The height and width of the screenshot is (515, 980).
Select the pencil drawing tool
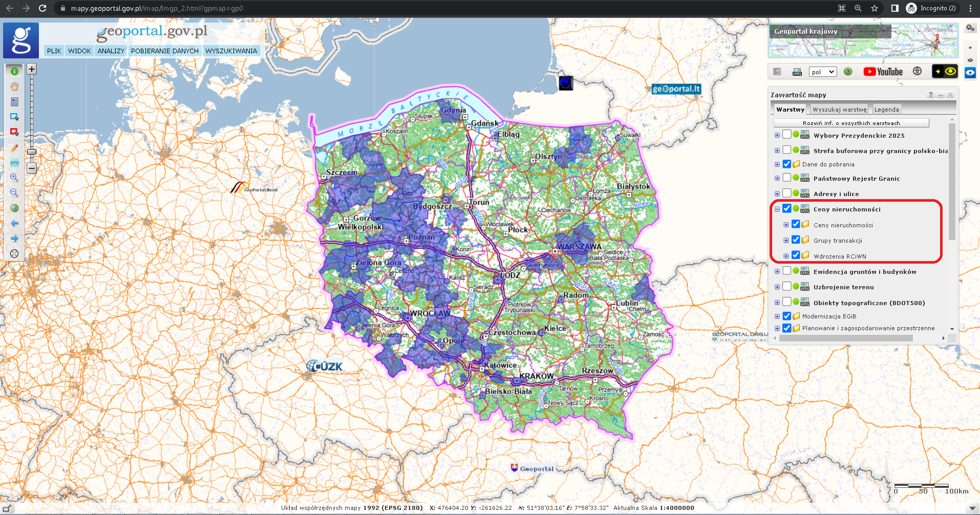pyautogui.click(x=14, y=147)
